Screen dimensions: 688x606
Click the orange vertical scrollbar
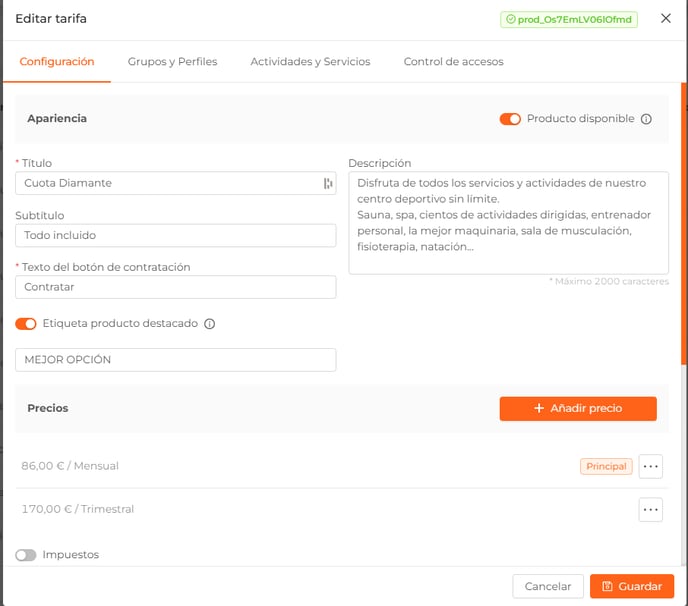684,223
